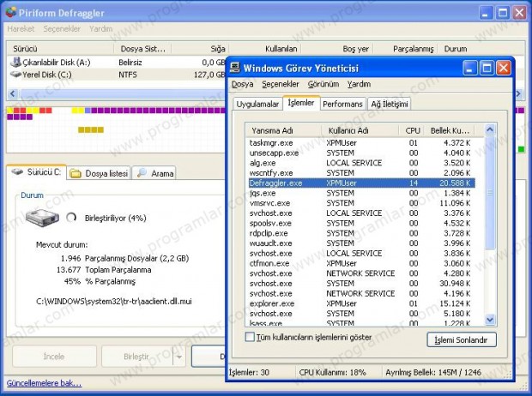The image size is (532, 396).
Task: Click the Birleştir button
Action: click(x=136, y=357)
